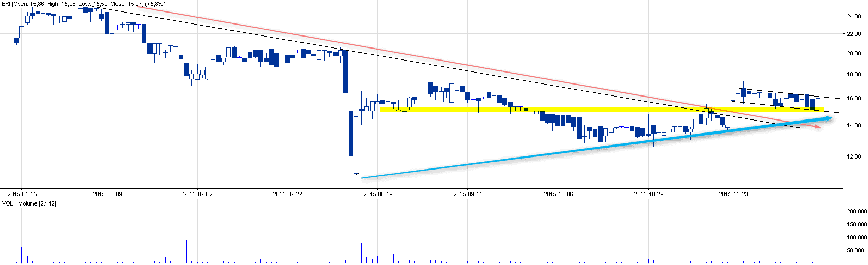868x265 pixels.
Task: Click the BRI symbol header text
Action: [x=6, y=4]
